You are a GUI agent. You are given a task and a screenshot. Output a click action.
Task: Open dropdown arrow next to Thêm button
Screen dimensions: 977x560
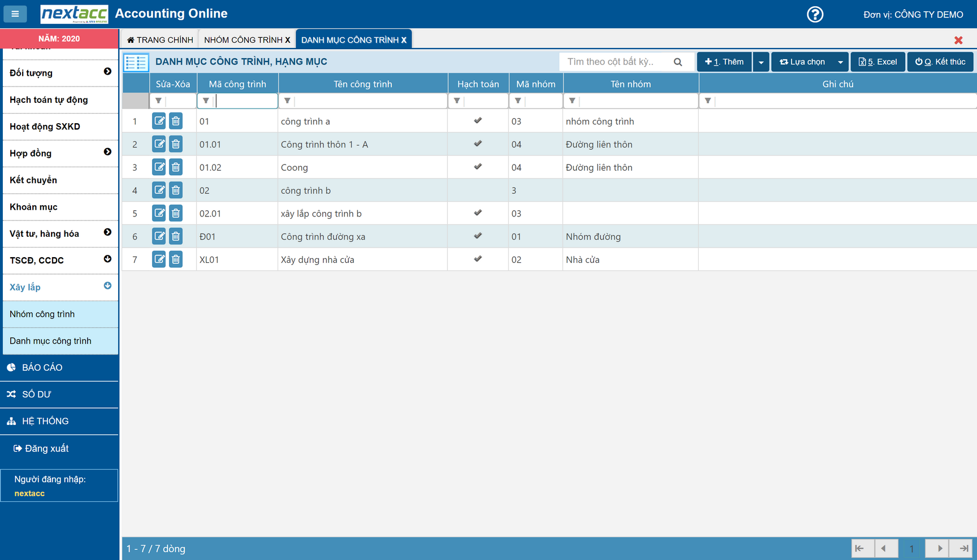pyautogui.click(x=761, y=62)
